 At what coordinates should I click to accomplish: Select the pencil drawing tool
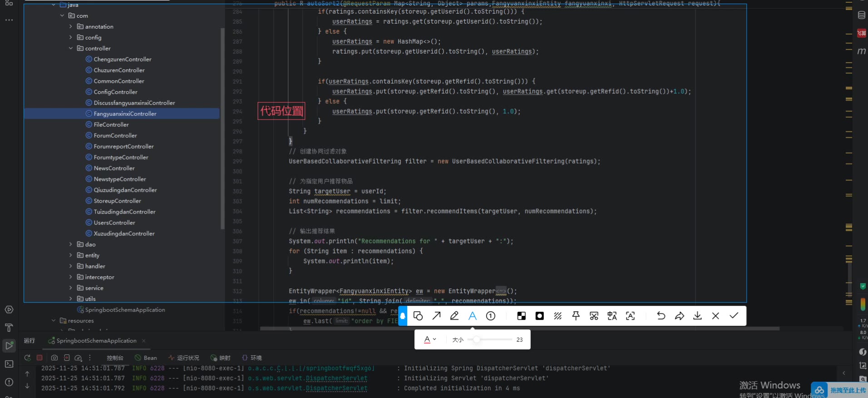click(x=454, y=316)
